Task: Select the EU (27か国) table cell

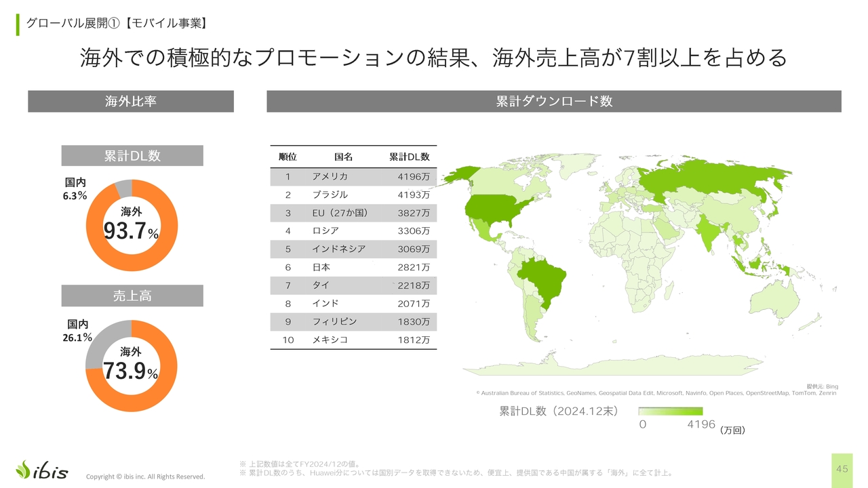Action: click(x=340, y=213)
